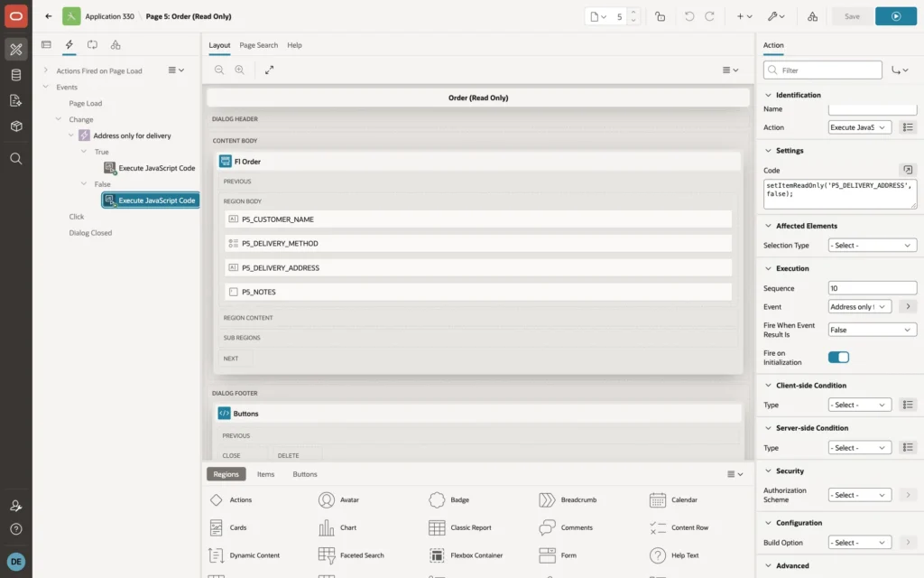Screen dimensions: 924x578
Task: Open the help question mark icon
Action: [16, 529]
